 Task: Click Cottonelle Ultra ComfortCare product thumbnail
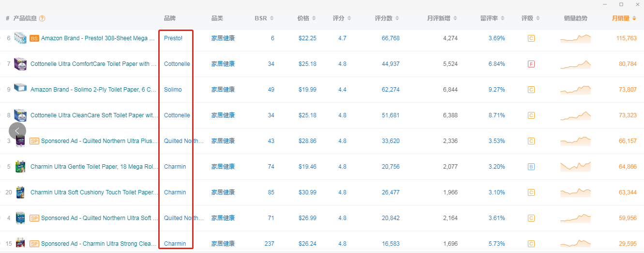[x=20, y=64]
